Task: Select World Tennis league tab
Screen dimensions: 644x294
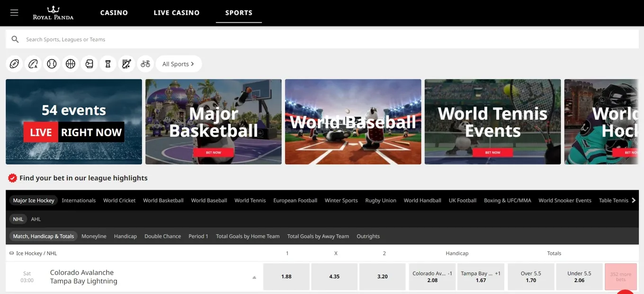Action: 250,200
